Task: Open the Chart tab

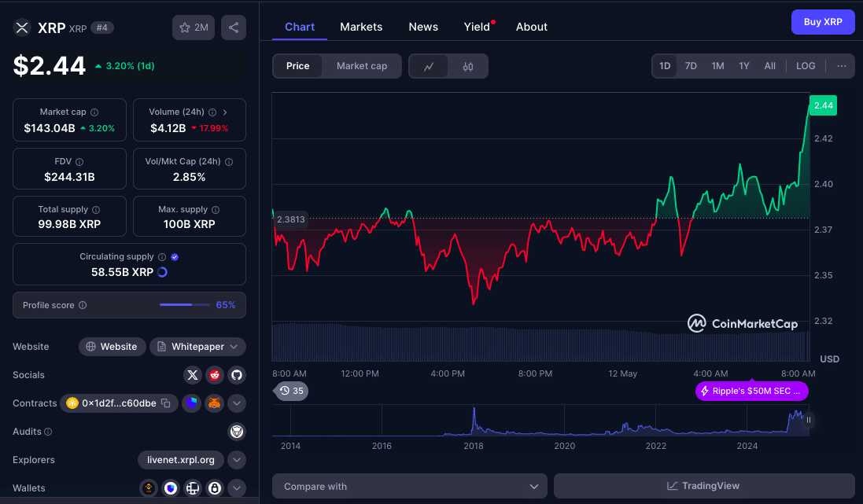Action: point(300,27)
